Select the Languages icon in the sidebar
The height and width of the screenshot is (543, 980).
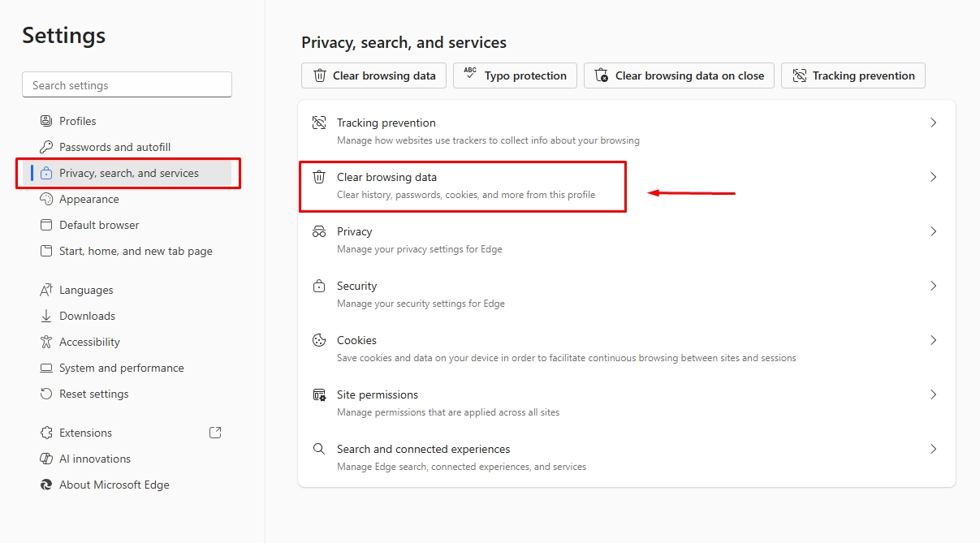point(45,290)
